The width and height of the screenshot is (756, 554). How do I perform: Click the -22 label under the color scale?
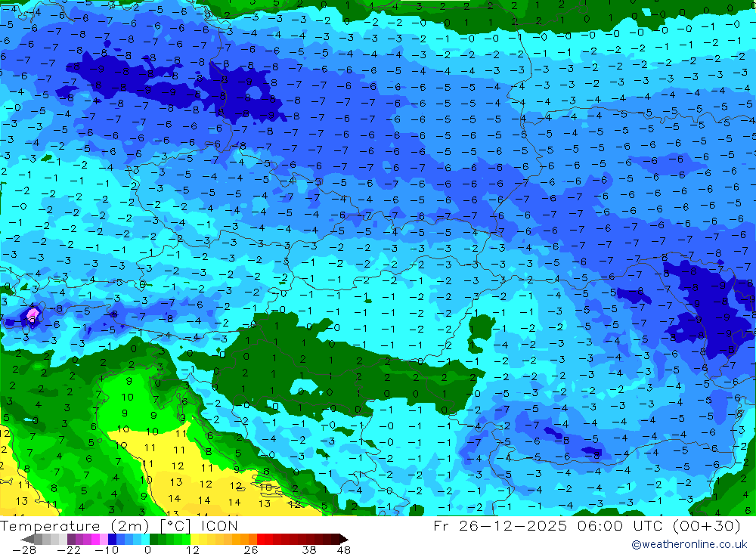tap(69, 550)
